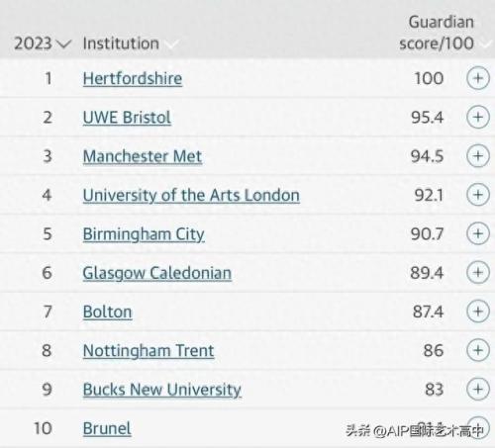The height and width of the screenshot is (448, 495).
Task: Expand Bucks New University row details
Action: click(478, 389)
